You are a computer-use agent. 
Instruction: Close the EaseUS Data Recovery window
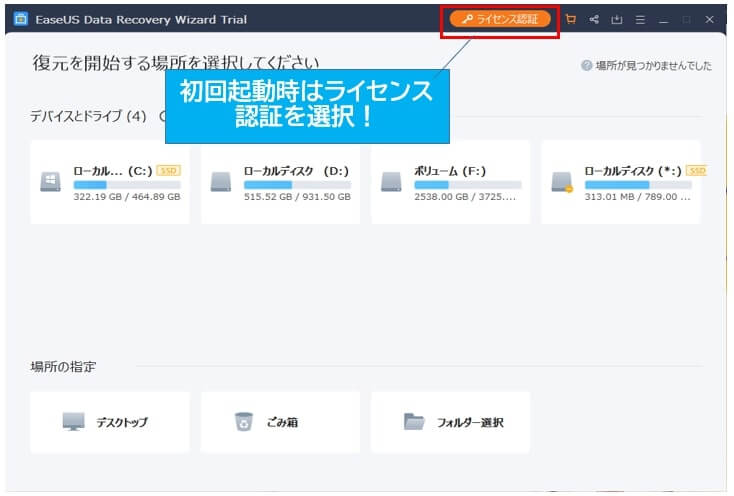[709, 19]
